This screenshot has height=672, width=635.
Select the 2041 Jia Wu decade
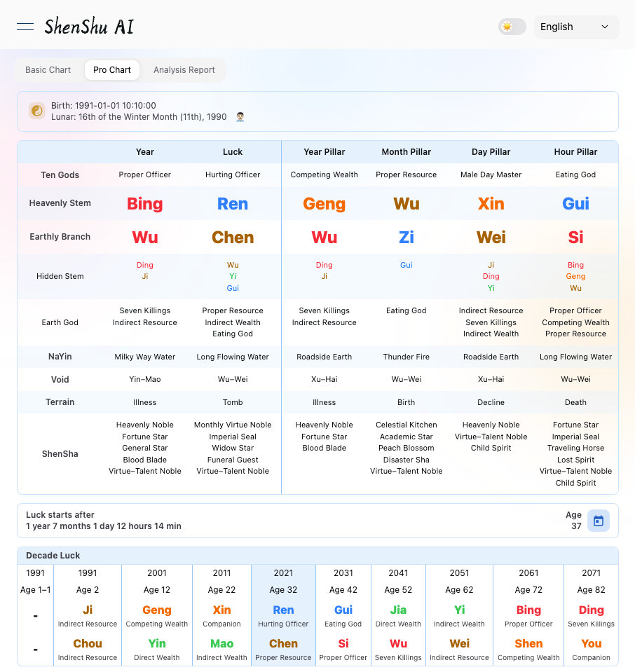click(398, 615)
